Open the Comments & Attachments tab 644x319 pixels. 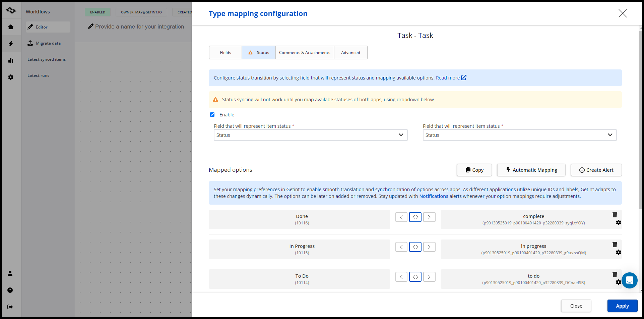coord(304,53)
